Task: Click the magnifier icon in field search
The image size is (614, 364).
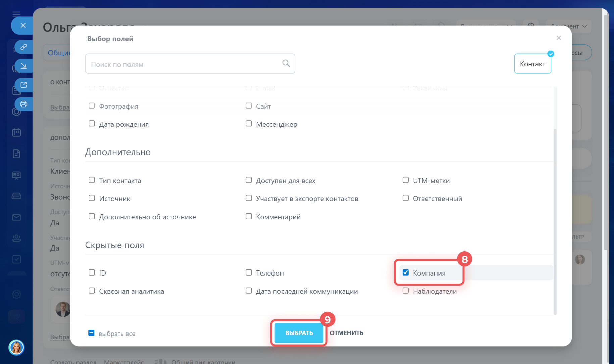Action: click(x=286, y=63)
